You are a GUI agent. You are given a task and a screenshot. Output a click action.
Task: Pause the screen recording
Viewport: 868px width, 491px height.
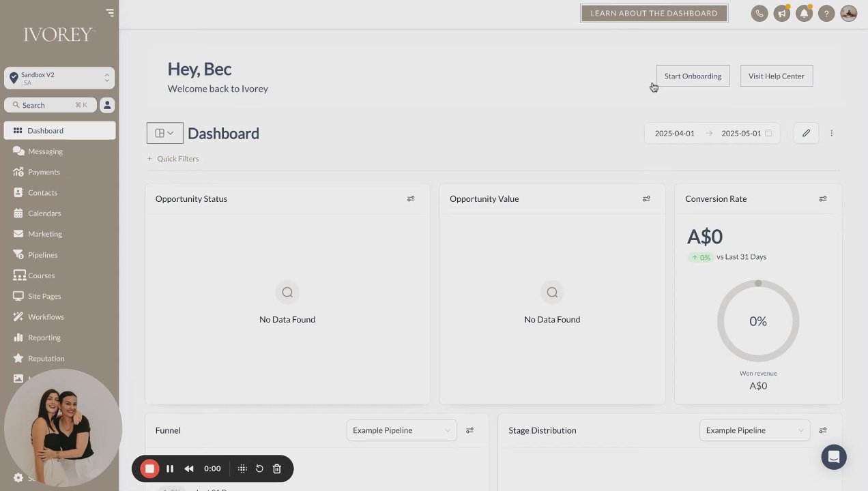[170, 468]
